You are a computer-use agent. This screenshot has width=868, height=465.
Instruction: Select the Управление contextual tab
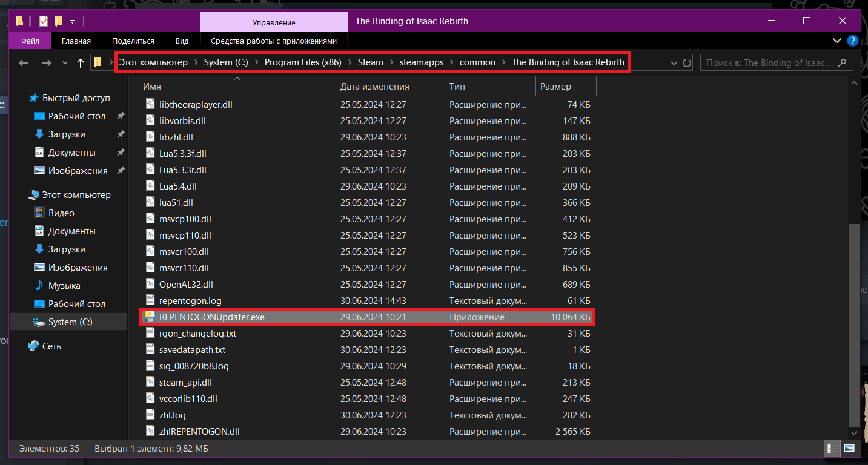(x=274, y=22)
